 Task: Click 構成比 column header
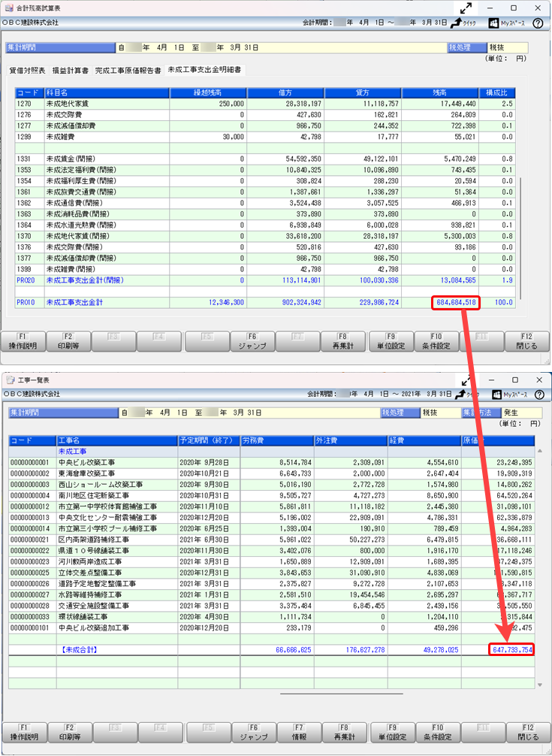[496, 92]
